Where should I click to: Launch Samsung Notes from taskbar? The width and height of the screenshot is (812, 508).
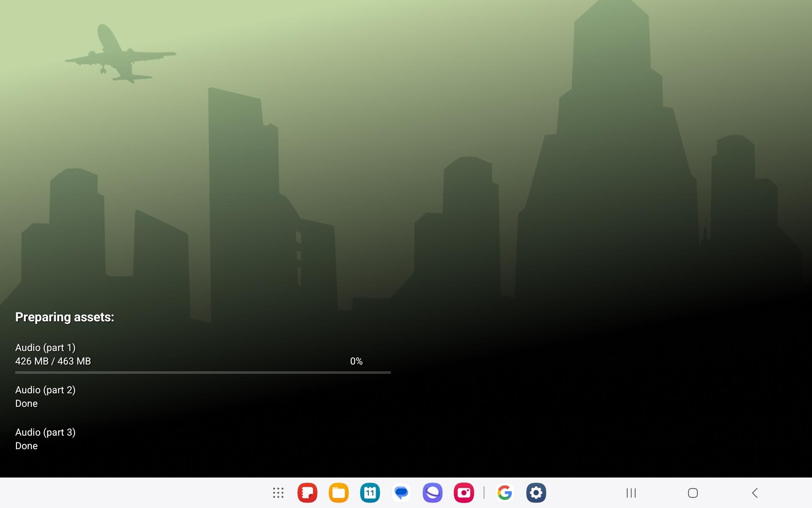click(307, 493)
